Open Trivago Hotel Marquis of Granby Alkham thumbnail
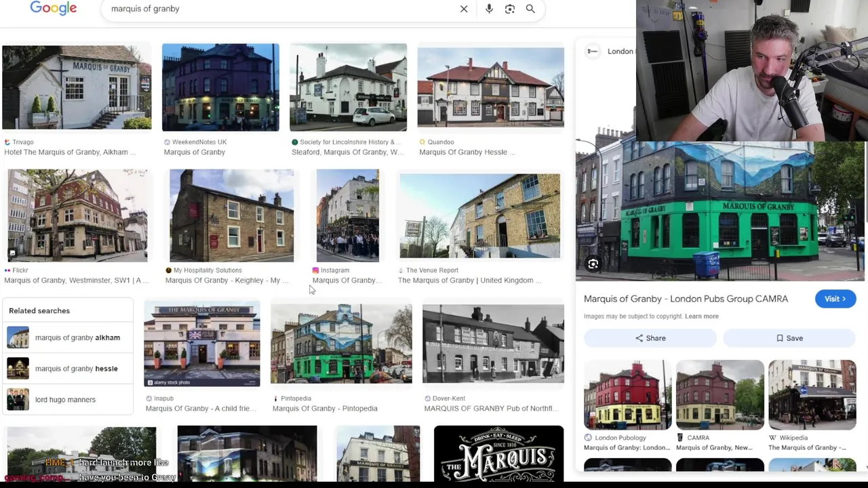The image size is (868, 488). (x=77, y=87)
